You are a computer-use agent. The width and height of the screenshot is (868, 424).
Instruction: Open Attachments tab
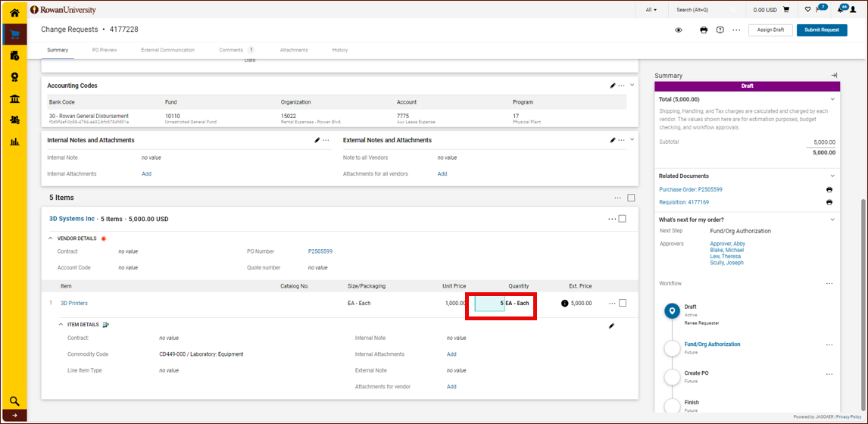294,50
